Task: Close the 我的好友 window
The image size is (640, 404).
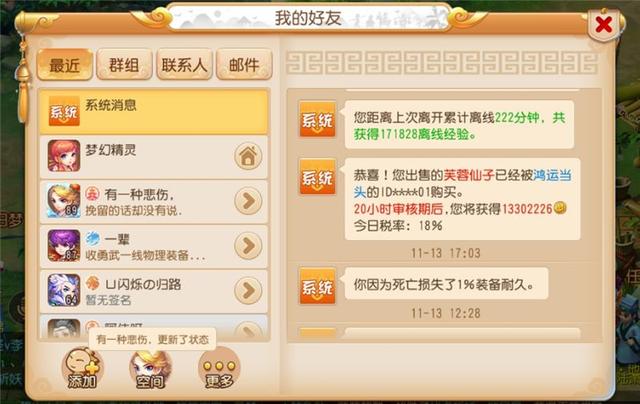Action: [x=604, y=25]
